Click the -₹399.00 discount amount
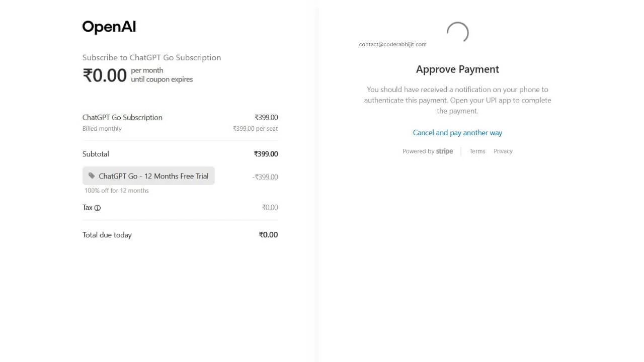Image resolution: width=644 pixels, height=362 pixels. pyautogui.click(x=265, y=177)
